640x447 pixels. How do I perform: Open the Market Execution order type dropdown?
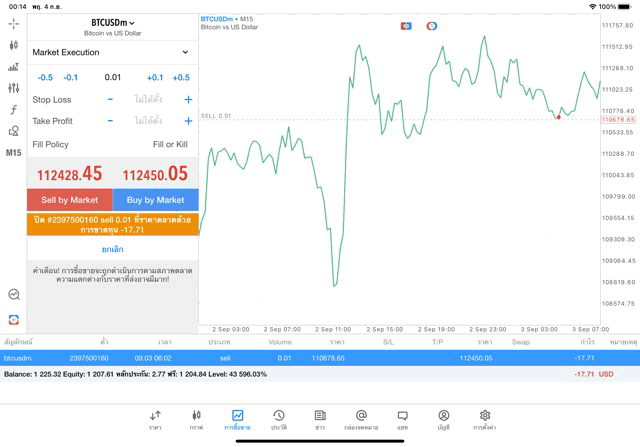tap(112, 52)
